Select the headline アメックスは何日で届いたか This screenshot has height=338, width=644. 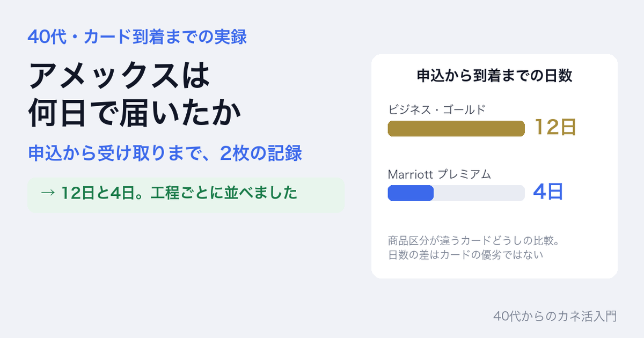(135, 94)
